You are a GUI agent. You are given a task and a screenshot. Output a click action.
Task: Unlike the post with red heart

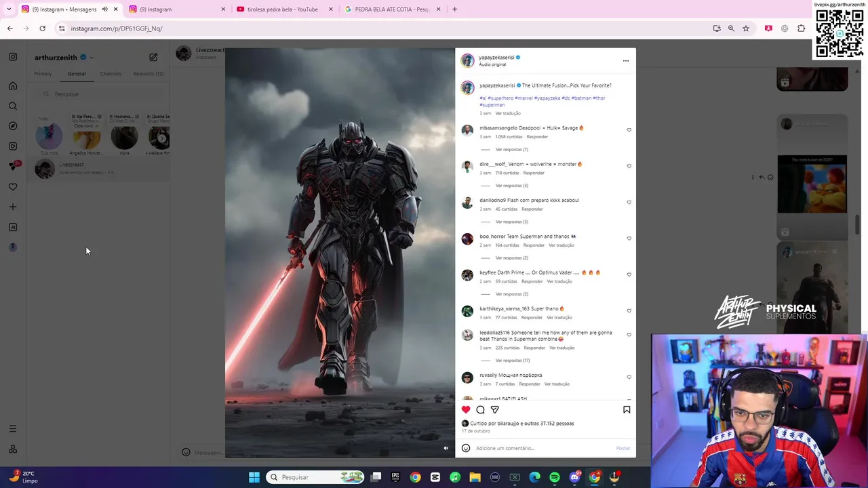pos(466,409)
